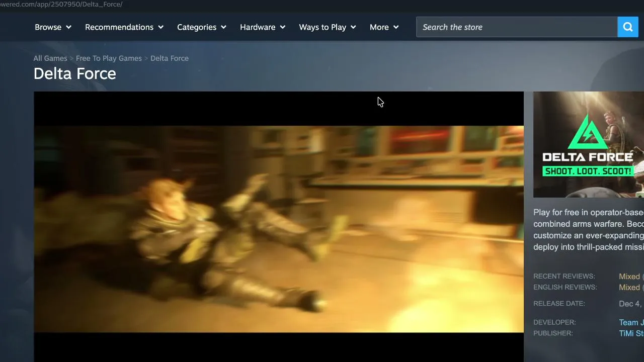This screenshot has width=644, height=362.
Task: Expand the Categories menu
Action: (202, 27)
